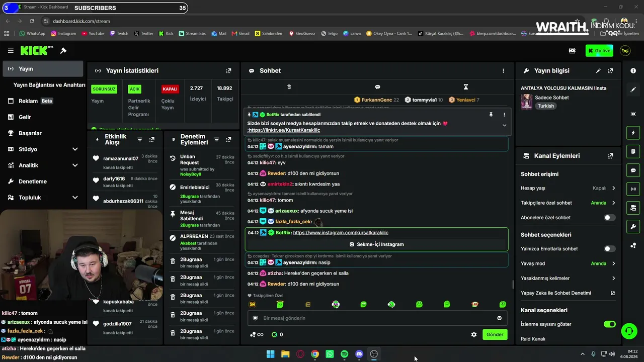This screenshot has width=644, height=362.
Task: Pop out the Yayın İstatistikleri panel
Action: pyautogui.click(x=229, y=71)
